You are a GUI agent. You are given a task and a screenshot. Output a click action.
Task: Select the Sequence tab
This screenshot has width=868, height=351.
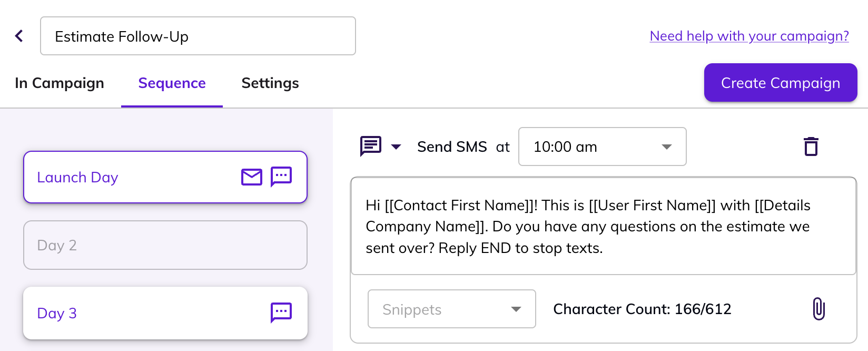coord(172,83)
